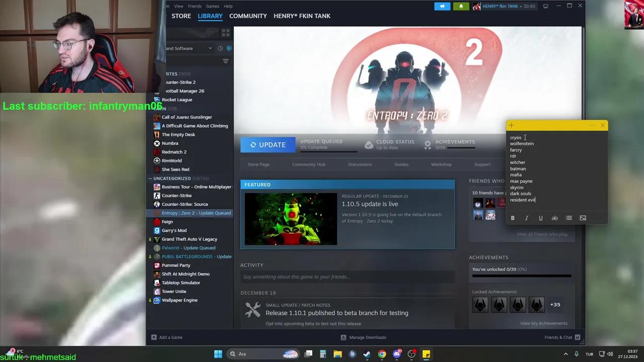Toggle bullet list in sticky note toolbar
Screen dimensions: 644x362
click(x=569, y=218)
